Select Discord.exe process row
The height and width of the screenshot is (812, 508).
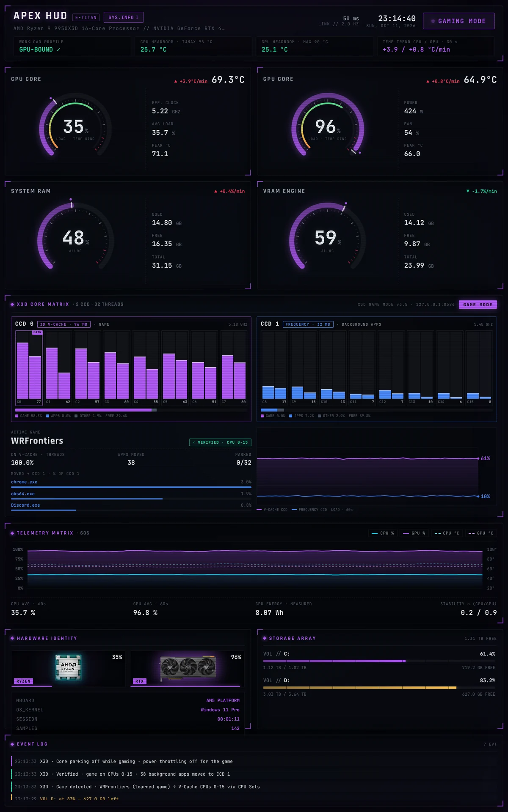(131, 507)
